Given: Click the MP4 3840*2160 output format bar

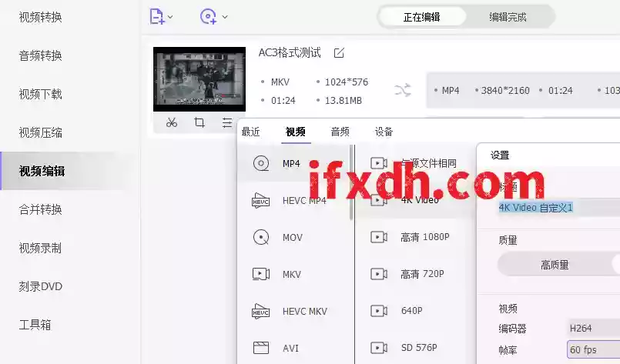Looking at the screenshot, I should 523,91.
